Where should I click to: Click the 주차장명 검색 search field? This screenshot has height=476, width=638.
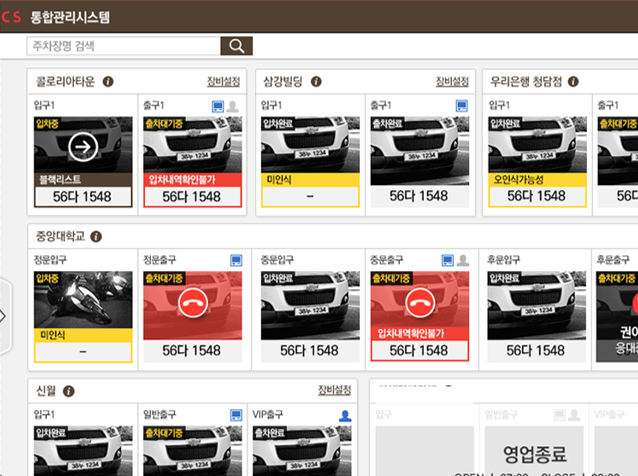(x=124, y=46)
